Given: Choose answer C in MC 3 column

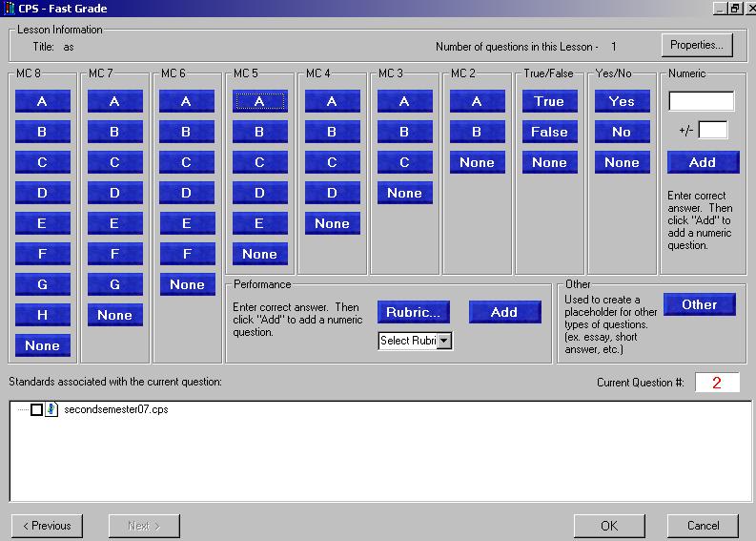Looking at the screenshot, I should [x=404, y=162].
